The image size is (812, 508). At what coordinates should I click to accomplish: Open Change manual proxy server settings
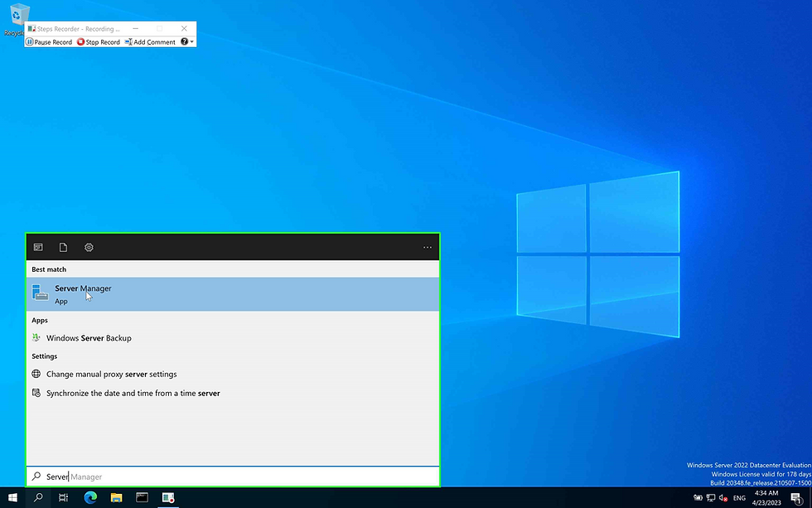point(233,374)
